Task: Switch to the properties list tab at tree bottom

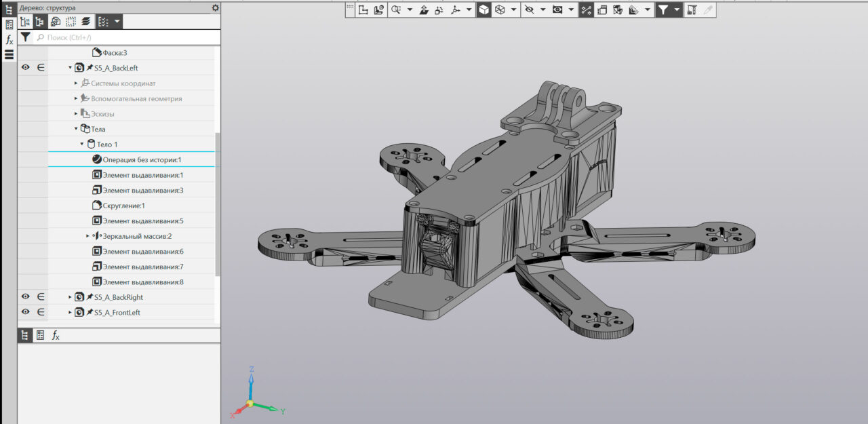Action: [x=41, y=335]
